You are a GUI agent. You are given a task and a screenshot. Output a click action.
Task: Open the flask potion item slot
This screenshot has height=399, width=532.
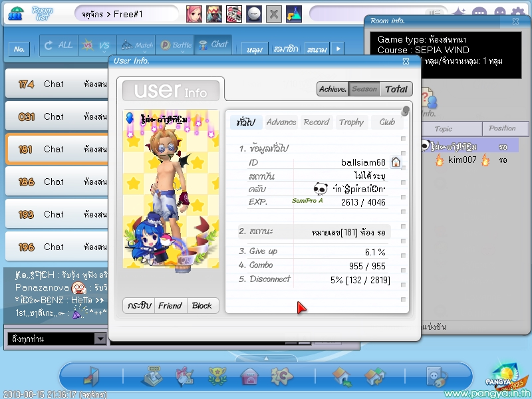(294, 14)
